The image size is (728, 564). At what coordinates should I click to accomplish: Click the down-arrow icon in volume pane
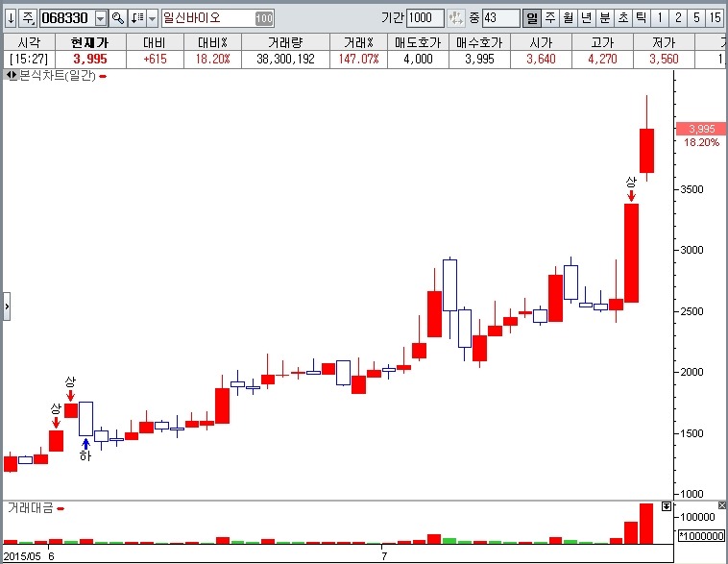point(667,506)
